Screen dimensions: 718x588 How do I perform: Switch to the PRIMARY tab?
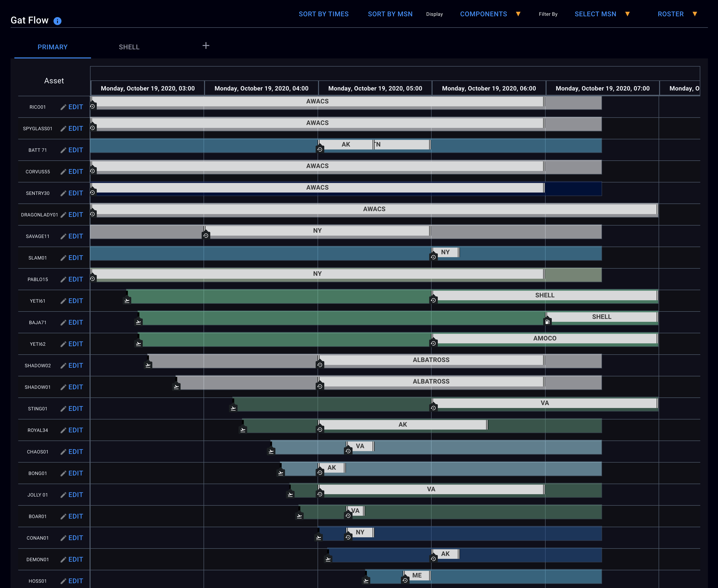point(52,46)
